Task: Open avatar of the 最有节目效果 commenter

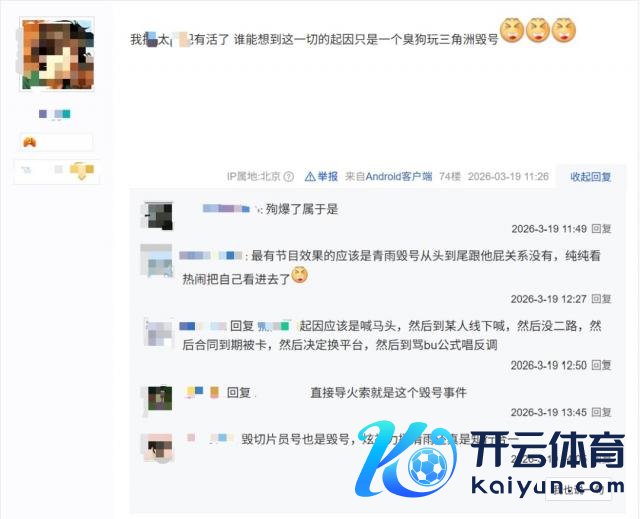Action: coord(156,260)
